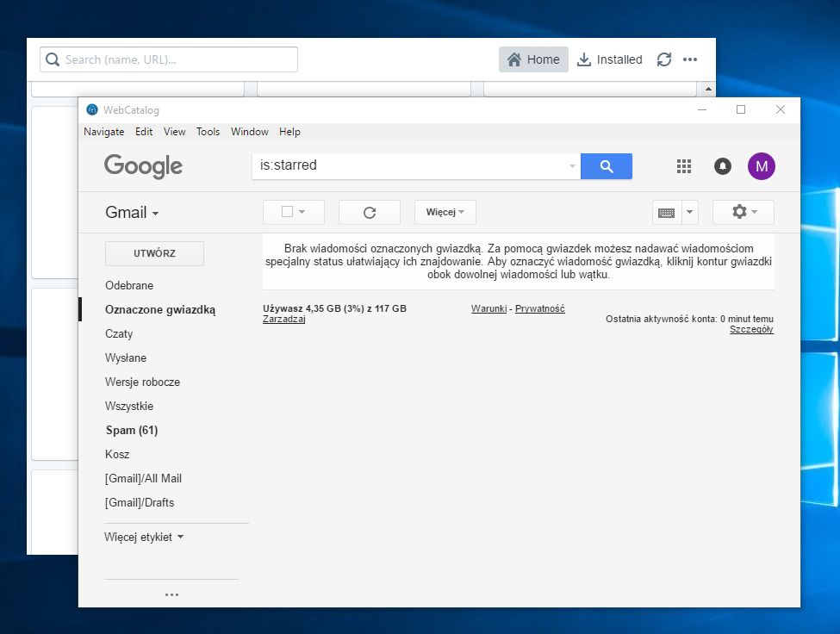
Task: Open the Czaty folder
Action: pyautogui.click(x=119, y=333)
